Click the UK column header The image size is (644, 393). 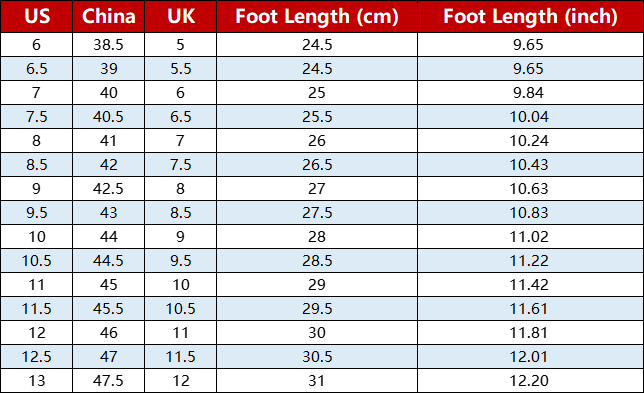pyautogui.click(x=181, y=16)
